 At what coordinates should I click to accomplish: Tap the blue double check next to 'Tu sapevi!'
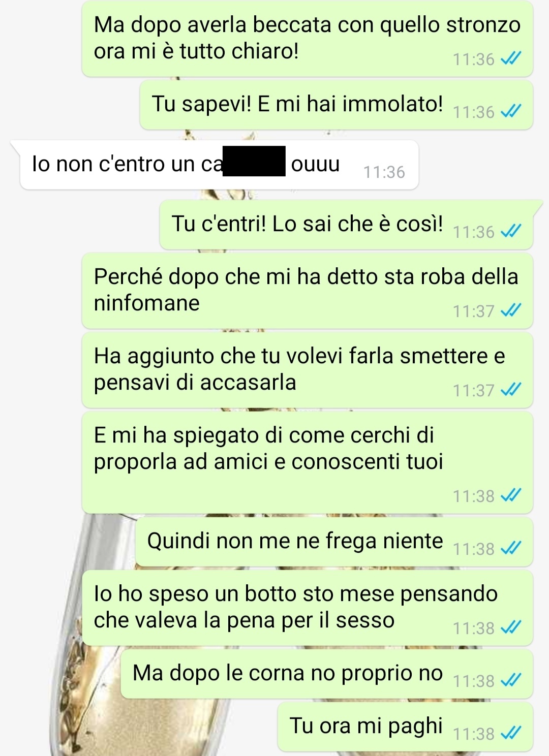(x=511, y=111)
